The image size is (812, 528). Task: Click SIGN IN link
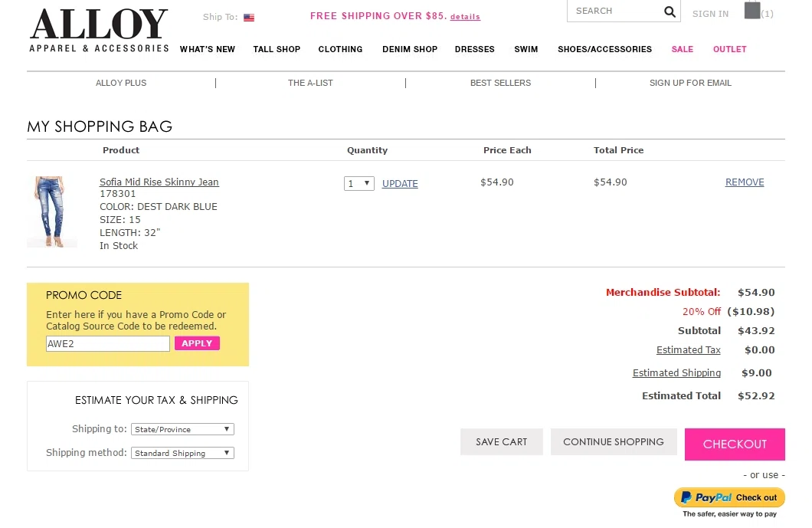point(710,14)
